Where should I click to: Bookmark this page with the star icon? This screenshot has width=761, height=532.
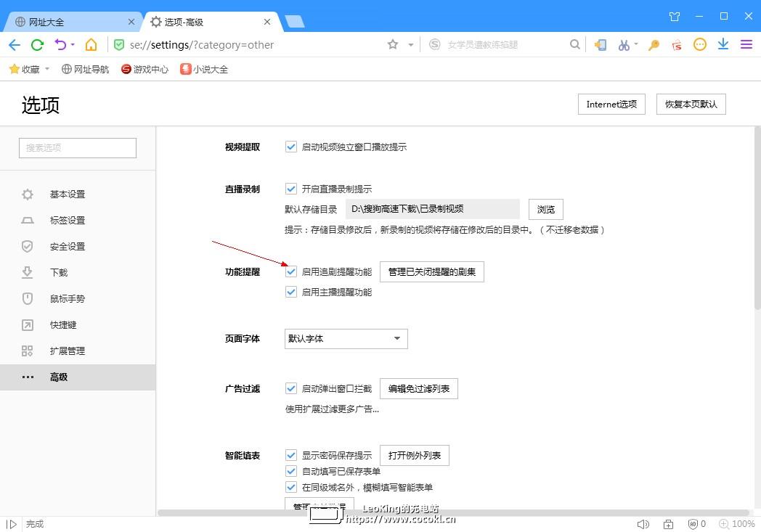[x=393, y=44]
